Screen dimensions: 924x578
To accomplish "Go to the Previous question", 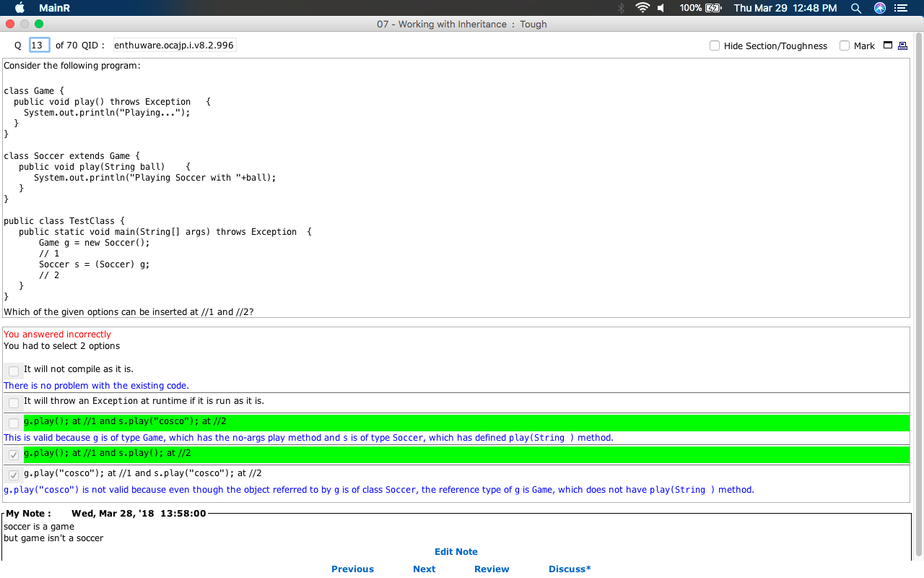I will [x=352, y=569].
